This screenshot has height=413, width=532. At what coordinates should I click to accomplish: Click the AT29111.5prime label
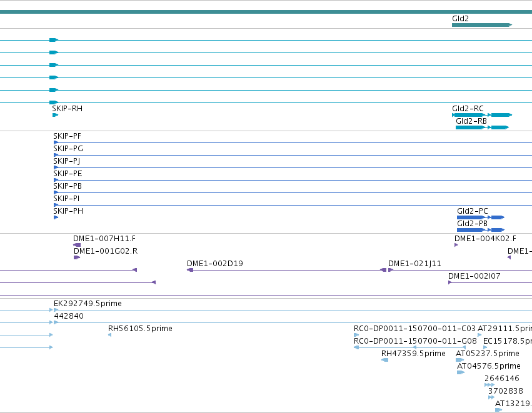(504, 329)
